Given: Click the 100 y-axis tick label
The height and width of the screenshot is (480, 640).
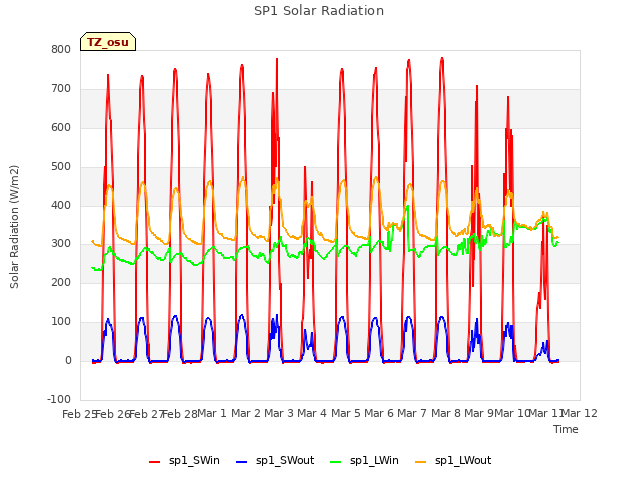Looking at the screenshot, I should (61, 322).
